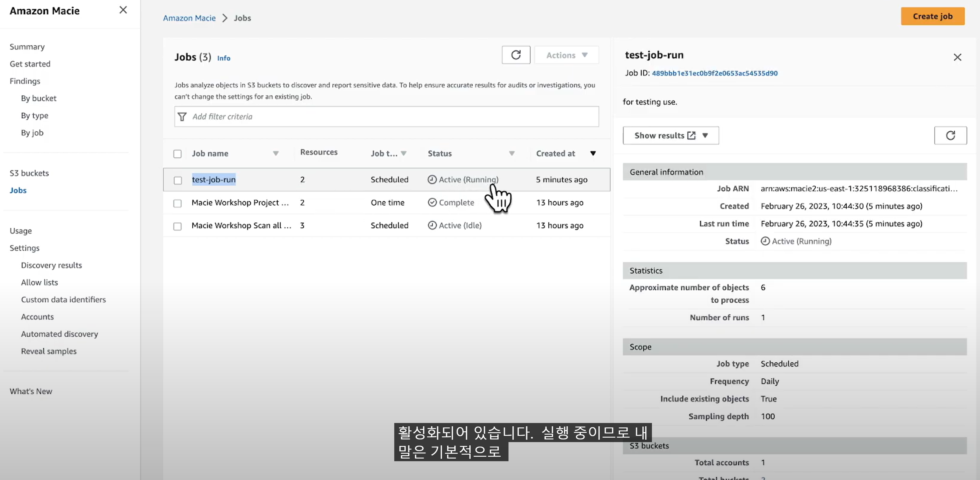Close the test-job-run details panel
The height and width of the screenshot is (480, 980).
coord(957,58)
